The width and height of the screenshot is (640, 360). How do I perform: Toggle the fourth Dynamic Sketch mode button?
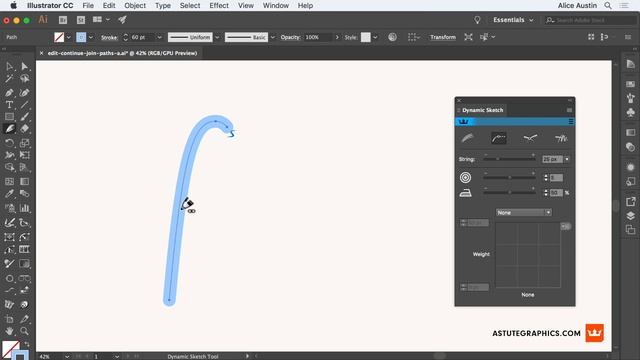(x=561, y=138)
